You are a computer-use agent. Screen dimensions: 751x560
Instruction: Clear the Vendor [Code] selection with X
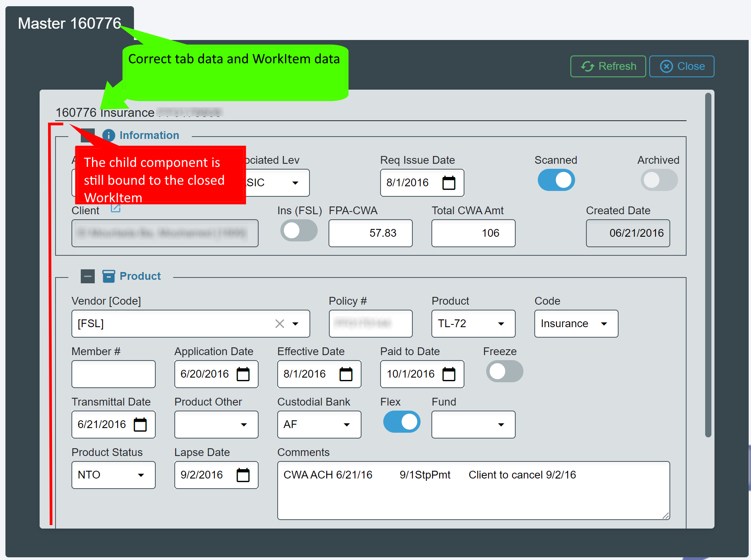(x=280, y=324)
